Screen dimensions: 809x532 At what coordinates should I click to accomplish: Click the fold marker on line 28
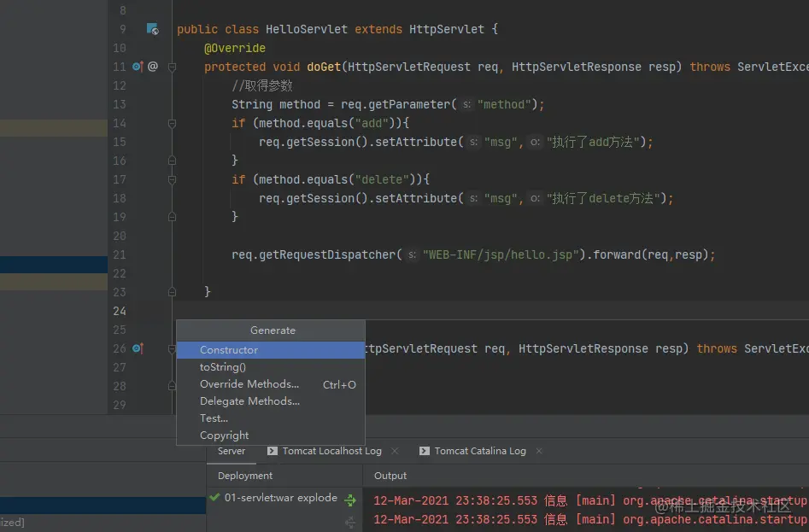(173, 386)
